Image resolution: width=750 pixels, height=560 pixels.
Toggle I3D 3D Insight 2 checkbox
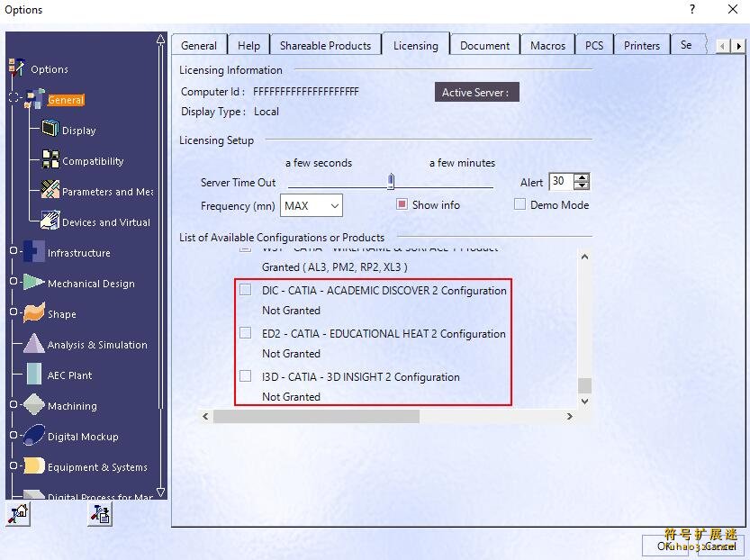pyautogui.click(x=246, y=375)
